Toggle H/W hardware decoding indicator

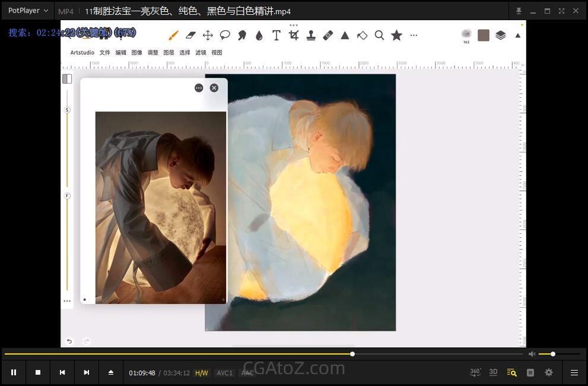[x=202, y=373]
